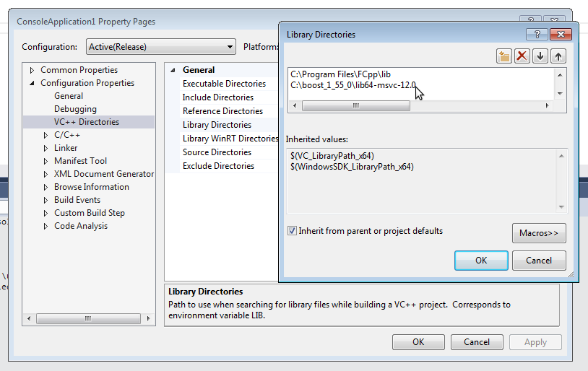Select the Include Directories property row
The image size is (588, 371).
[217, 97]
